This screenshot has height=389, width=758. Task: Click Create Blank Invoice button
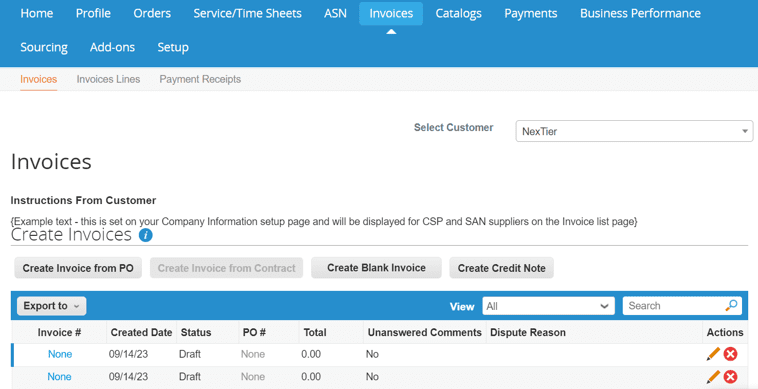click(x=376, y=268)
